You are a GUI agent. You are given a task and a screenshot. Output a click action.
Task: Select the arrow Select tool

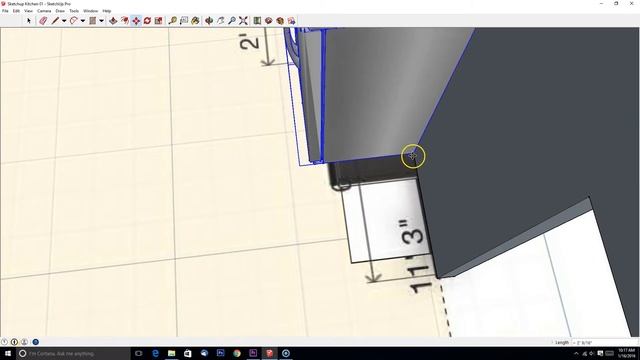[29, 20]
